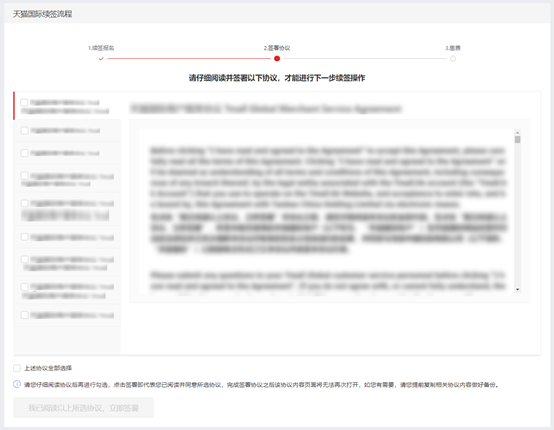The image size is (554, 430).
Task: Click the agreement scrollbar up arrow
Action: click(x=518, y=132)
